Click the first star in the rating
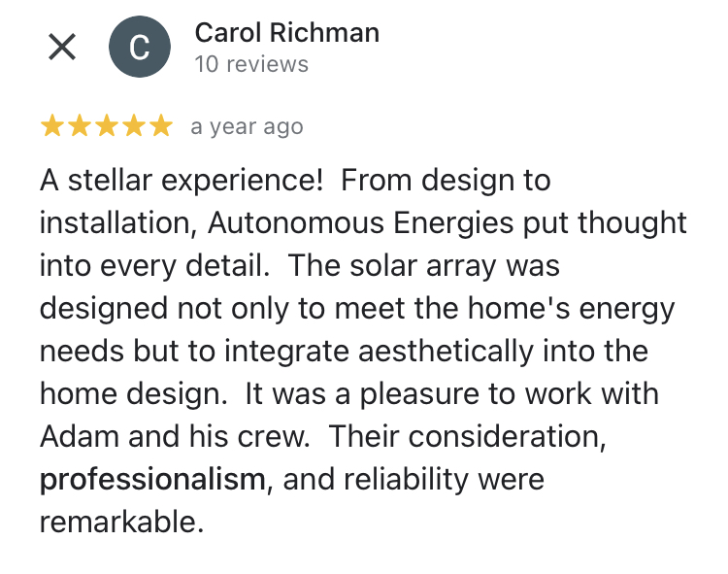This screenshot has width=728, height=574. [x=51, y=126]
